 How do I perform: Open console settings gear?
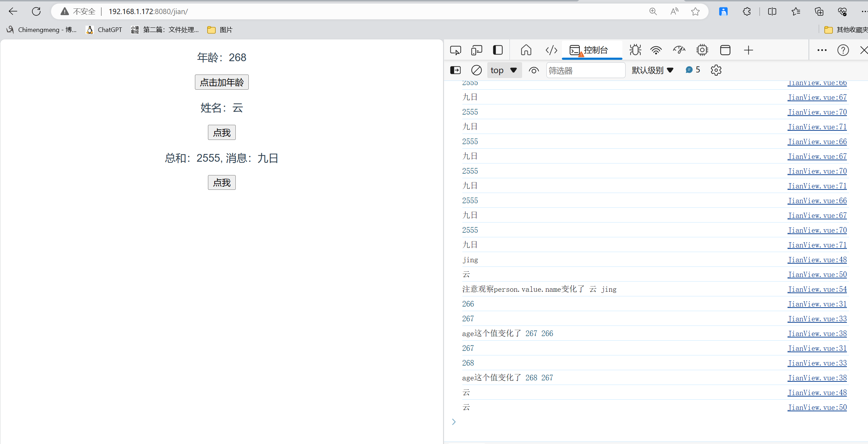point(716,70)
